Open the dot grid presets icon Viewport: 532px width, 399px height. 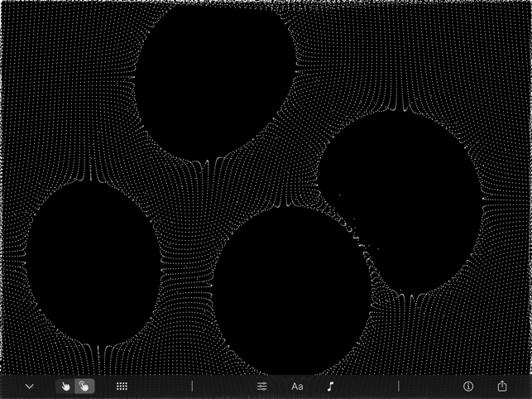point(122,387)
